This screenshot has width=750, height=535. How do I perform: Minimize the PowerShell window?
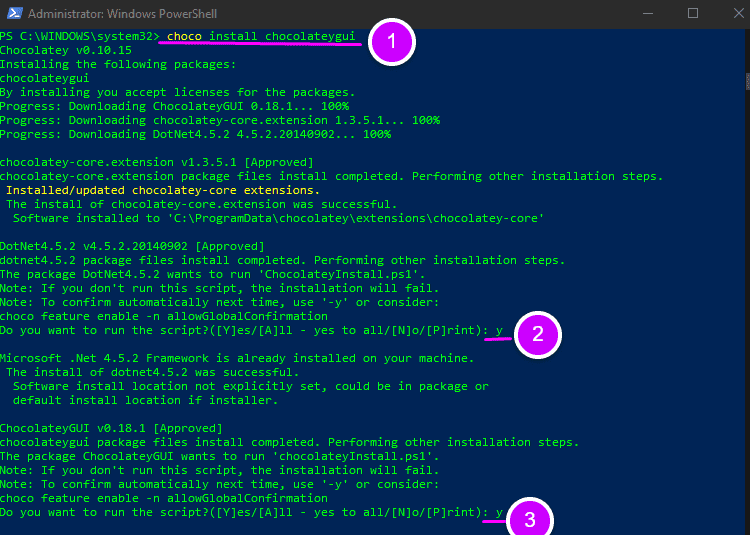[x=648, y=13]
